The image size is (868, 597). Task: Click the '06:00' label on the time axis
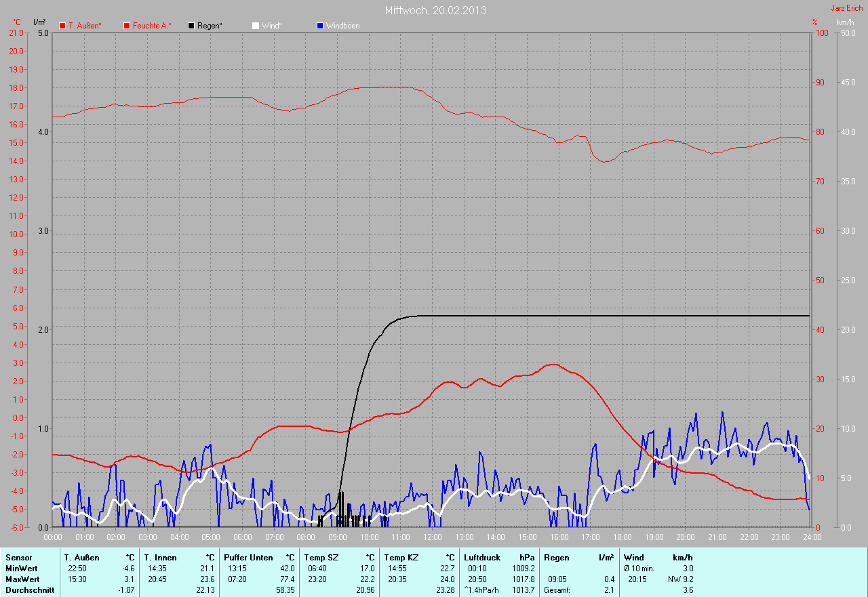click(242, 537)
